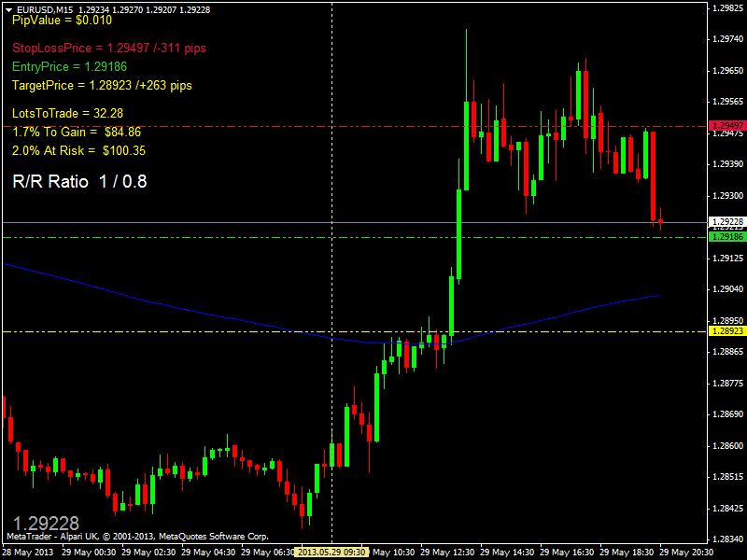This screenshot has height=560, width=747.
Task: Open the chart menu triangle beside EURUSD,M15
Action: point(8,9)
